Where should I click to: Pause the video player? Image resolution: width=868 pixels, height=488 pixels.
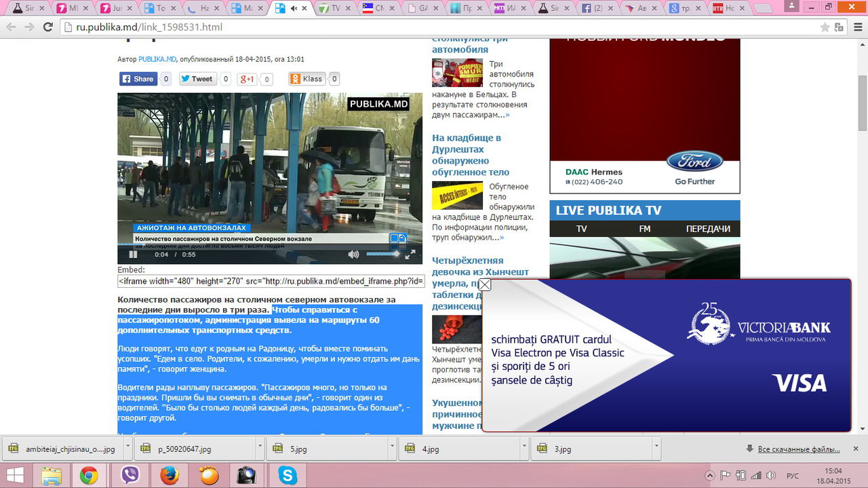133,255
